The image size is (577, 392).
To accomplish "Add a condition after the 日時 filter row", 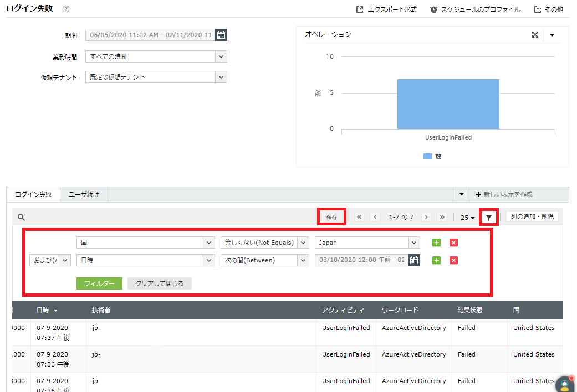I will click(436, 260).
